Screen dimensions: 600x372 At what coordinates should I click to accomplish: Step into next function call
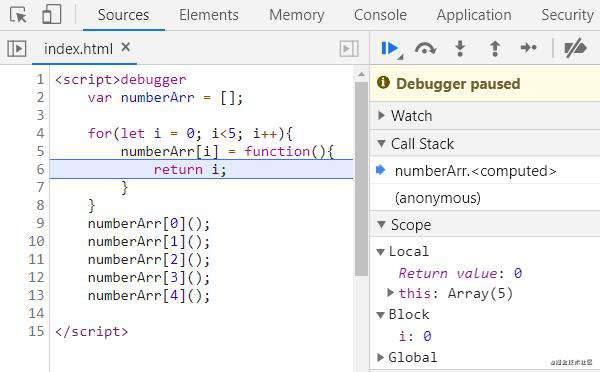pyautogui.click(x=460, y=49)
